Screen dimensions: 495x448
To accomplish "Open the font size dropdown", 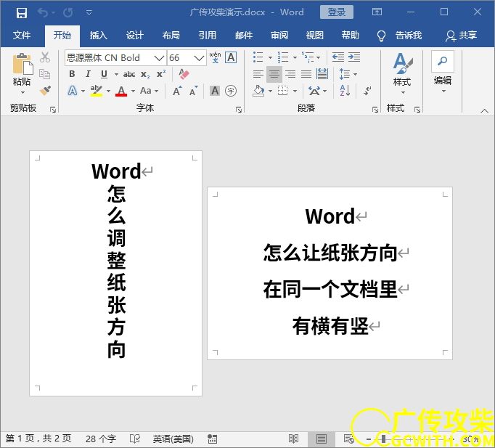I will pyautogui.click(x=199, y=58).
